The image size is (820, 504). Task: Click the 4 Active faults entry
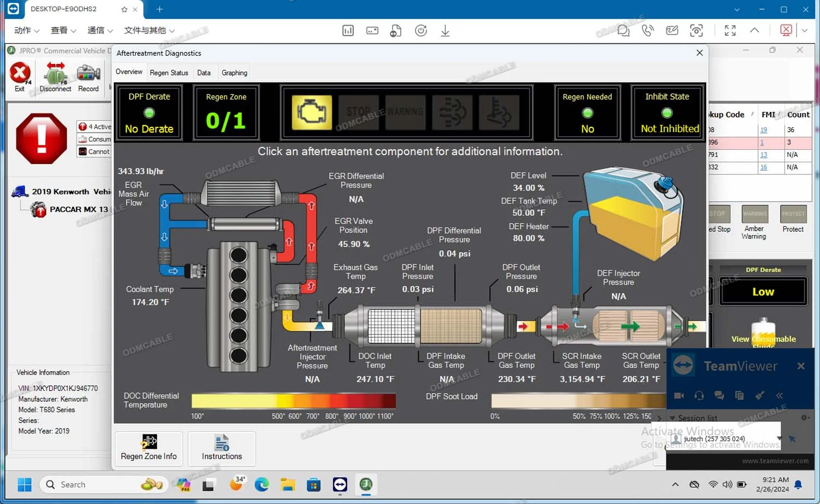95,127
